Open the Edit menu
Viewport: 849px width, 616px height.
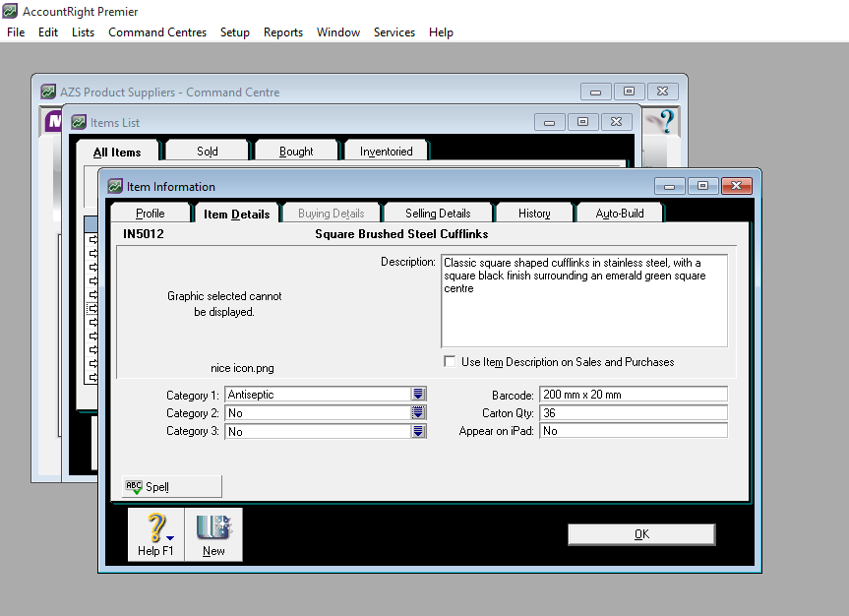47,32
